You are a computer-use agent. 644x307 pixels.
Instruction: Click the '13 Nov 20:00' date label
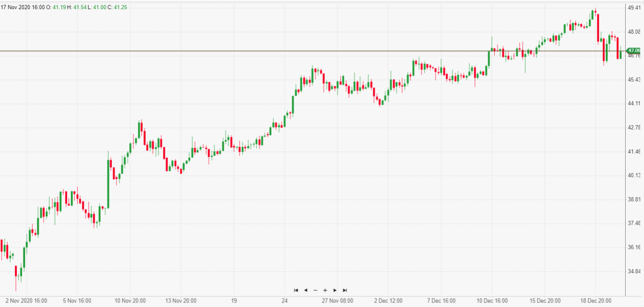point(180,301)
